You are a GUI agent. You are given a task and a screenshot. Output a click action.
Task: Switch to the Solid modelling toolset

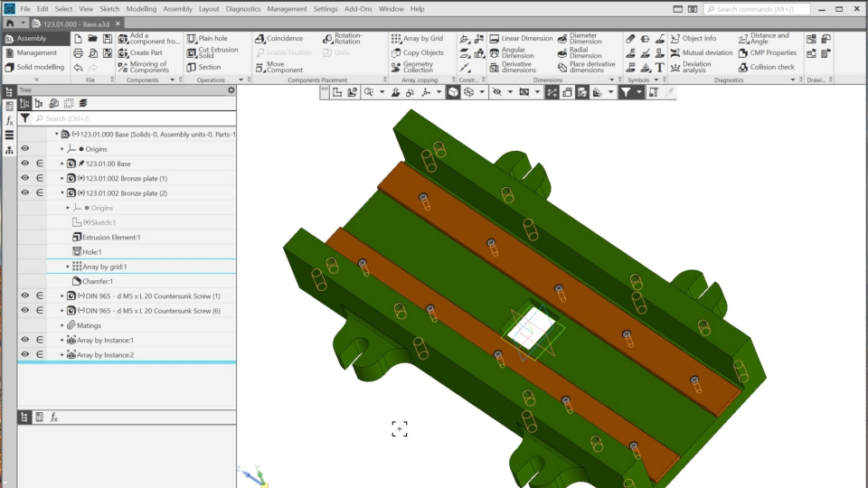(x=40, y=67)
